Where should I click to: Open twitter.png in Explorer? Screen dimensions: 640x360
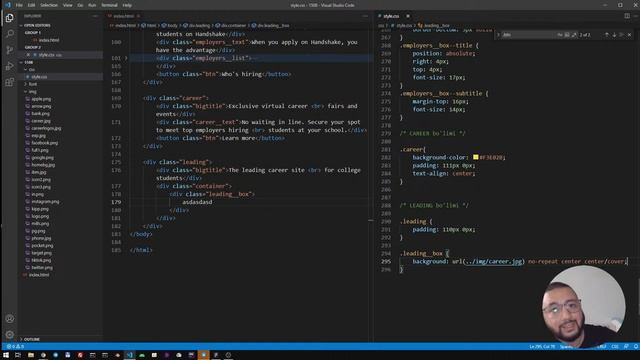point(42,268)
